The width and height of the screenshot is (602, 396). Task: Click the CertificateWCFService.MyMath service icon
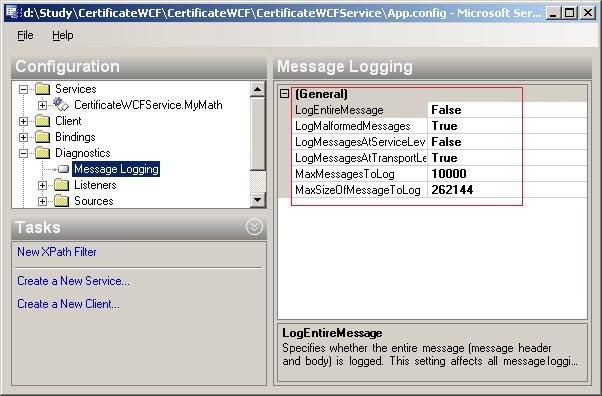coord(61,104)
